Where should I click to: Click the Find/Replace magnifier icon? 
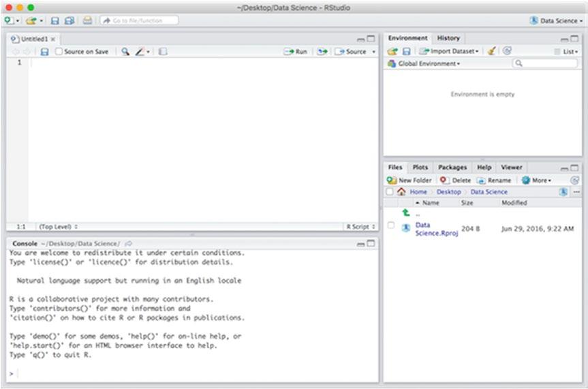tap(125, 52)
